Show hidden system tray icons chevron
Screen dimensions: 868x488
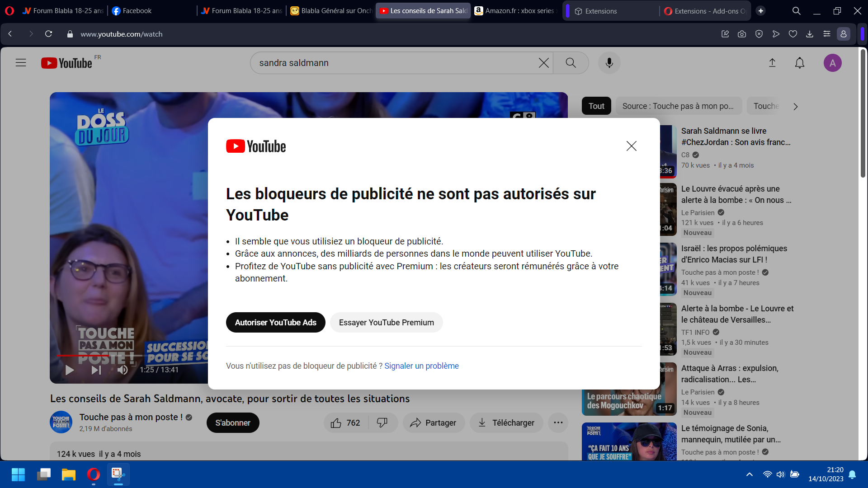[750, 474]
